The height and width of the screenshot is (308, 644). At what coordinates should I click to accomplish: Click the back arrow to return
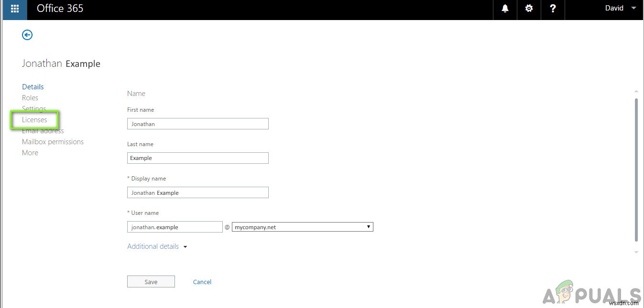(27, 34)
